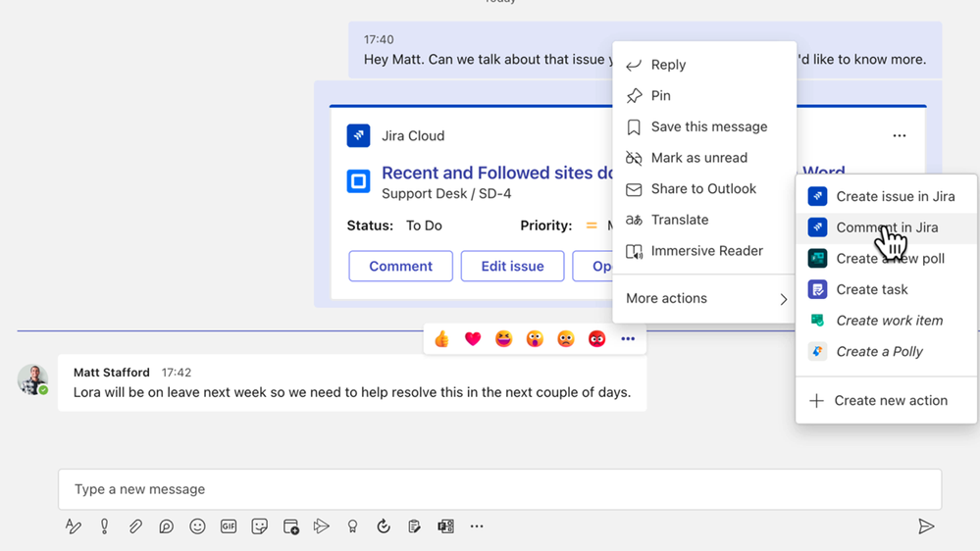Click Matt Stafford's profile avatar
The image size is (980, 551).
[x=32, y=379]
